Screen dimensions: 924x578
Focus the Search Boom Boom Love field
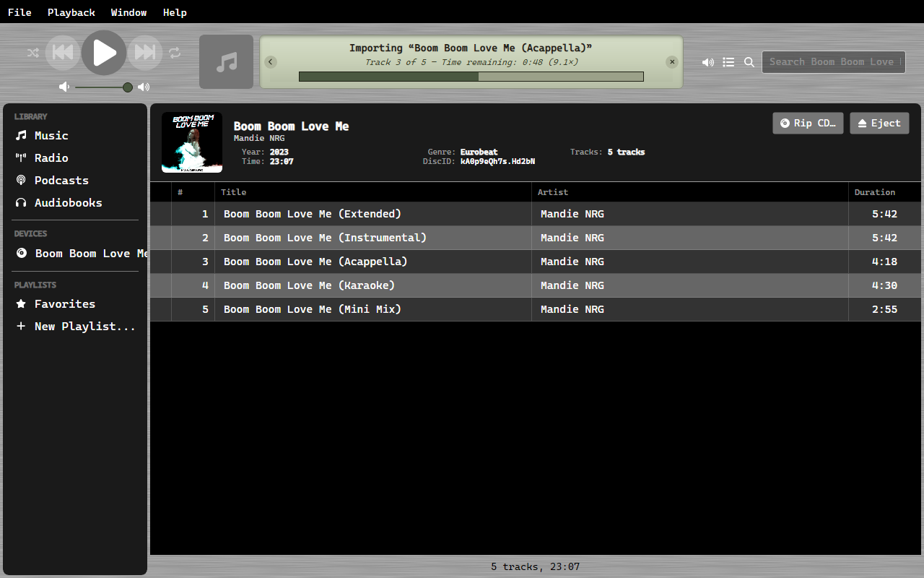click(x=834, y=62)
